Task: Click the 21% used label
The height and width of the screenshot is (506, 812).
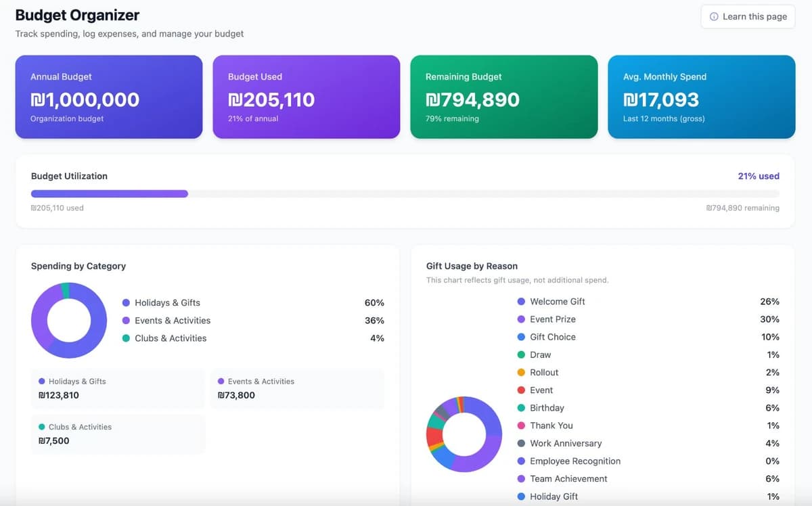Action: click(759, 176)
